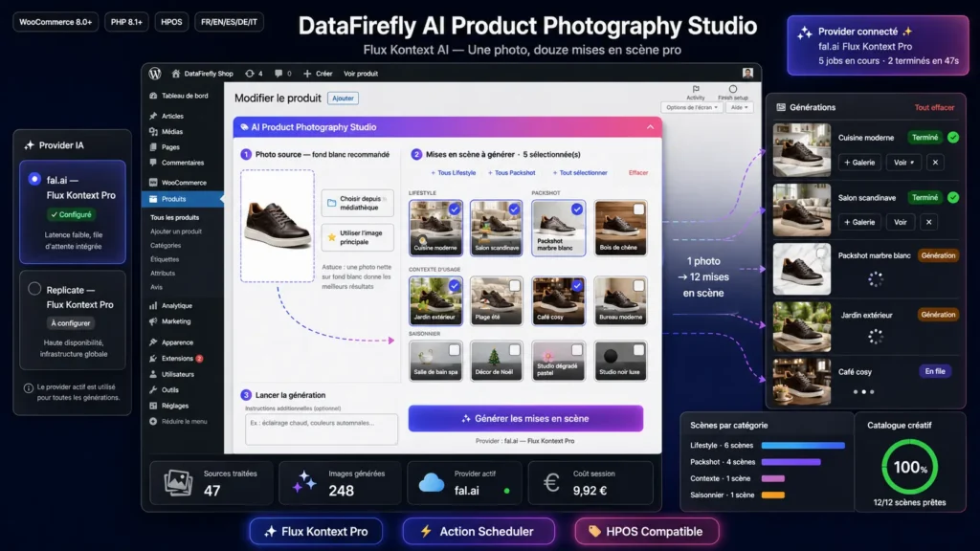Click Utiliser l'image principale star button
Viewport: 980px width, 551px height.
[x=358, y=237]
